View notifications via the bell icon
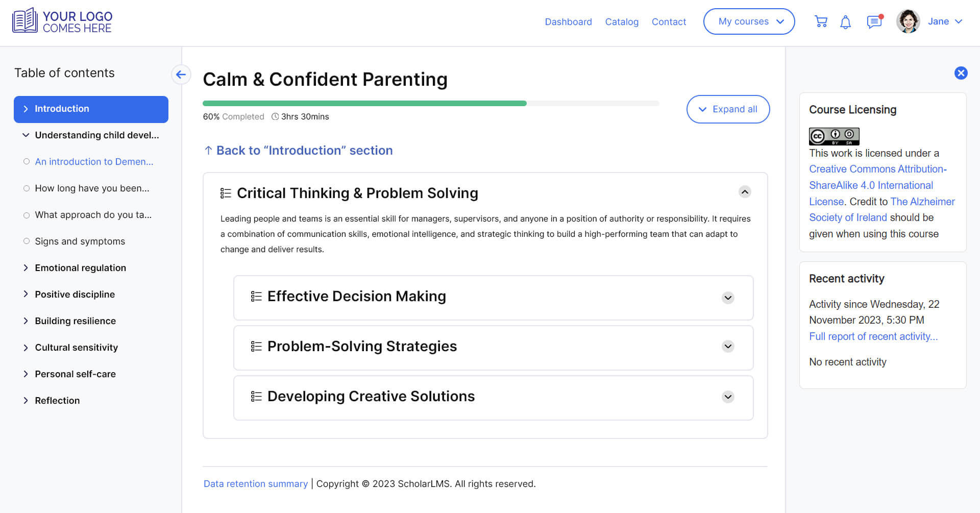 tap(845, 22)
